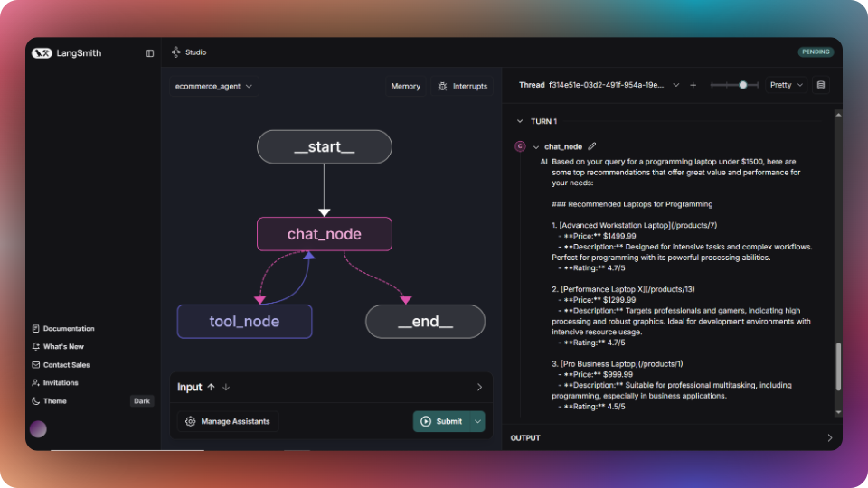Viewport: 868px width, 488px height.
Task: Open the Studio tab
Action: point(189,52)
